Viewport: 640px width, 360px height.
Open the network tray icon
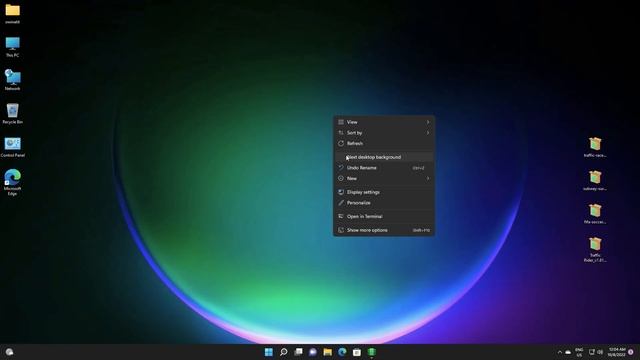[591, 352]
